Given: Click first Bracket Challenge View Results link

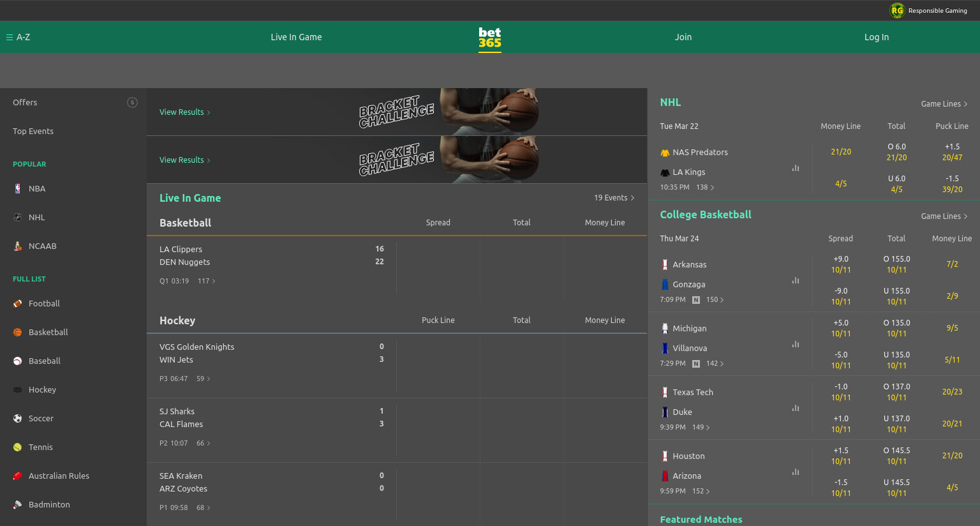Looking at the screenshot, I should [184, 112].
